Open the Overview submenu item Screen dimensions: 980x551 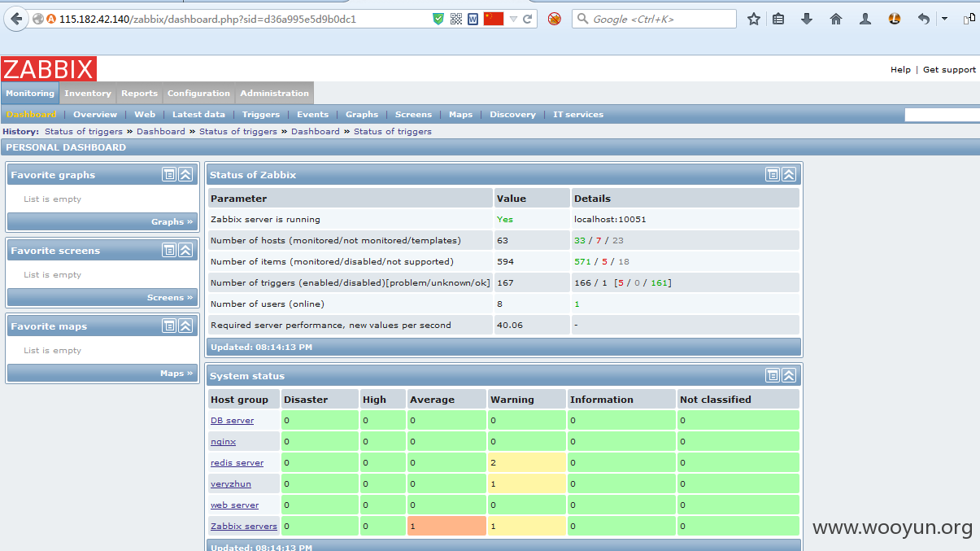click(95, 115)
